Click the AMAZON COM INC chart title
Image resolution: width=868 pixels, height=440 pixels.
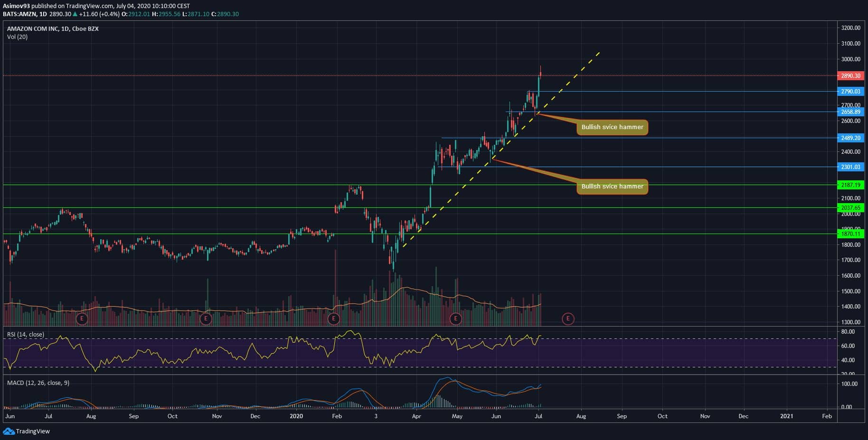53,29
